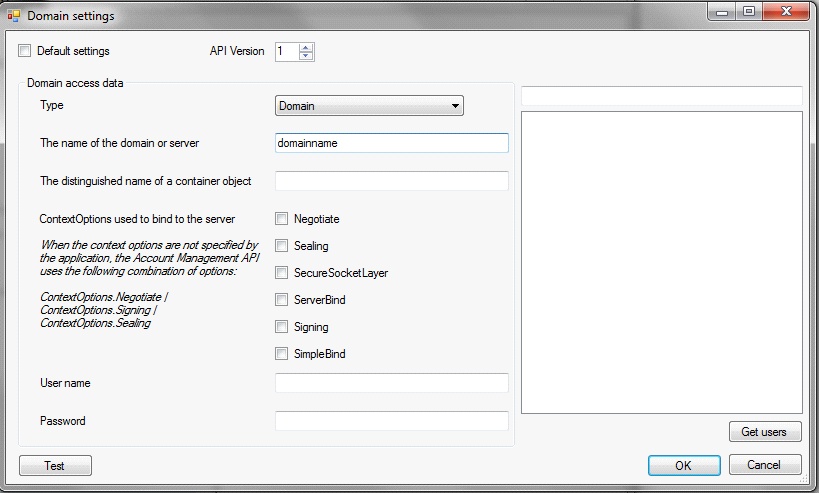Focus the distinguished name container field
Viewport: 819px width, 493px height.
[x=392, y=181]
